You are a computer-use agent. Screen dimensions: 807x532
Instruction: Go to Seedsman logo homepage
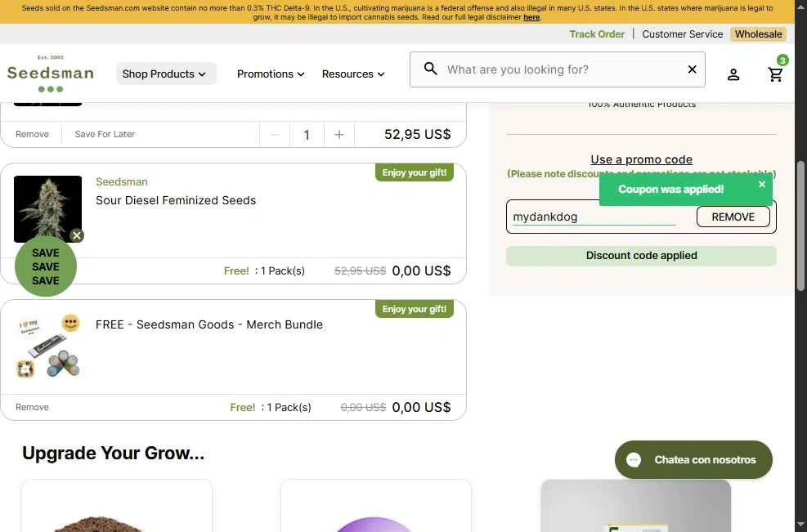tap(51, 74)
